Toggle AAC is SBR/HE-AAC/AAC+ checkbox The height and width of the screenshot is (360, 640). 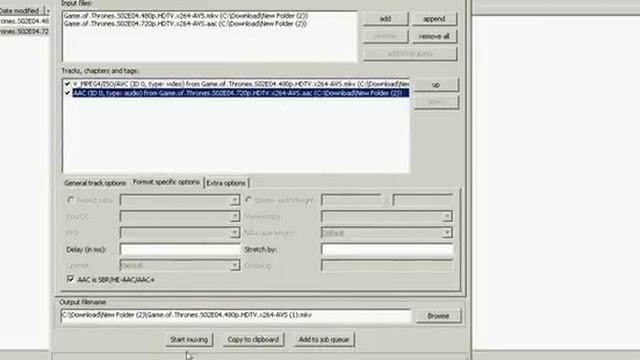click(x=70, y=279)
